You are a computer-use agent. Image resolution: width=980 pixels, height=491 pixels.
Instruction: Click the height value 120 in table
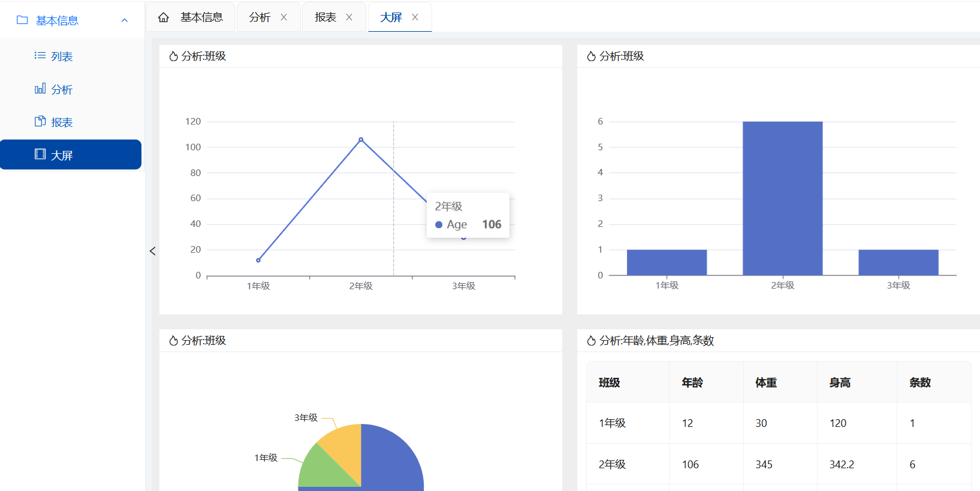pos(838,423)
